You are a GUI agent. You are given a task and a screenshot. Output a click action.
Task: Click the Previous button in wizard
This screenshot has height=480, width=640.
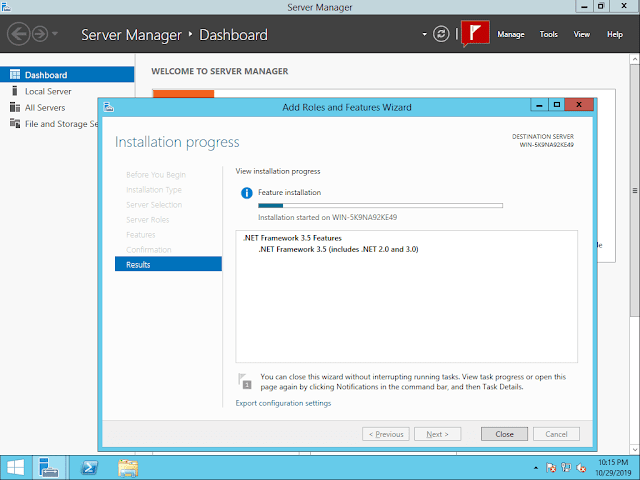point(386,434)
